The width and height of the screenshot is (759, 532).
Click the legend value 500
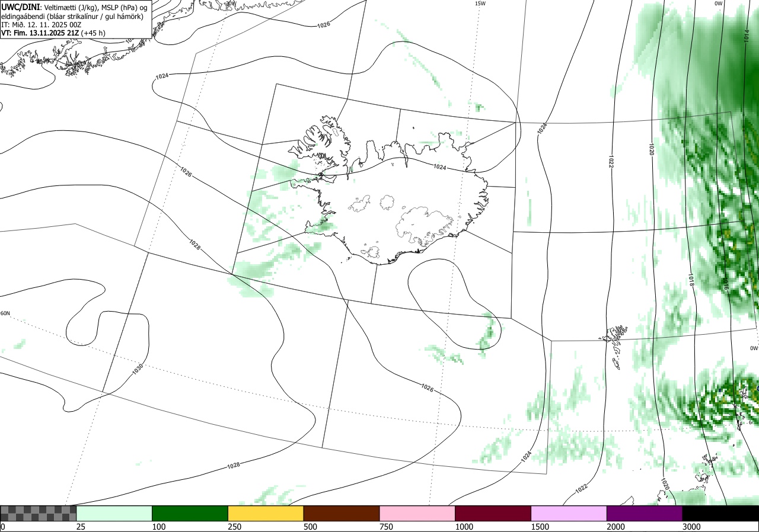311,527
